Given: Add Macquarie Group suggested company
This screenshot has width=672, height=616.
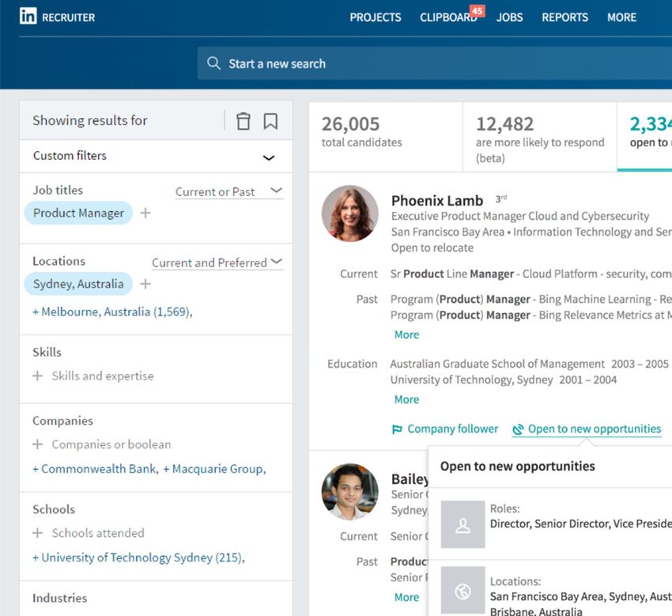Looking at the screenshot, I should 215,469.
